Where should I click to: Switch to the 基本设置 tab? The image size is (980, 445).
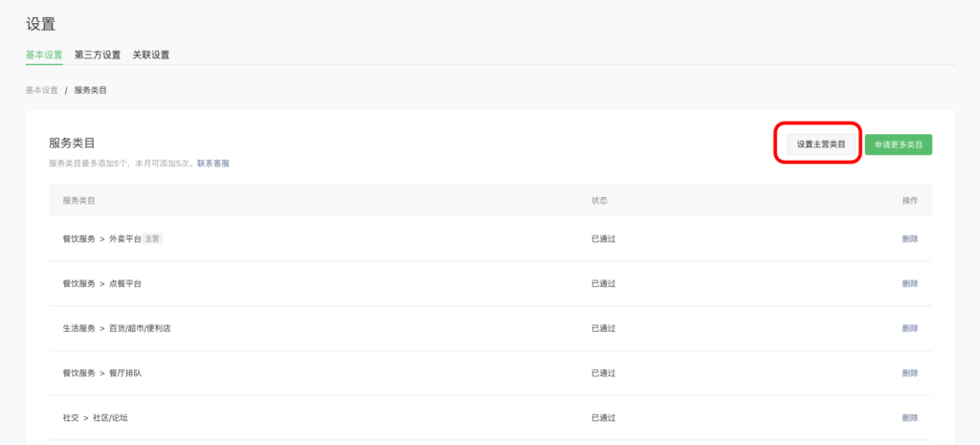click(44, 55)
